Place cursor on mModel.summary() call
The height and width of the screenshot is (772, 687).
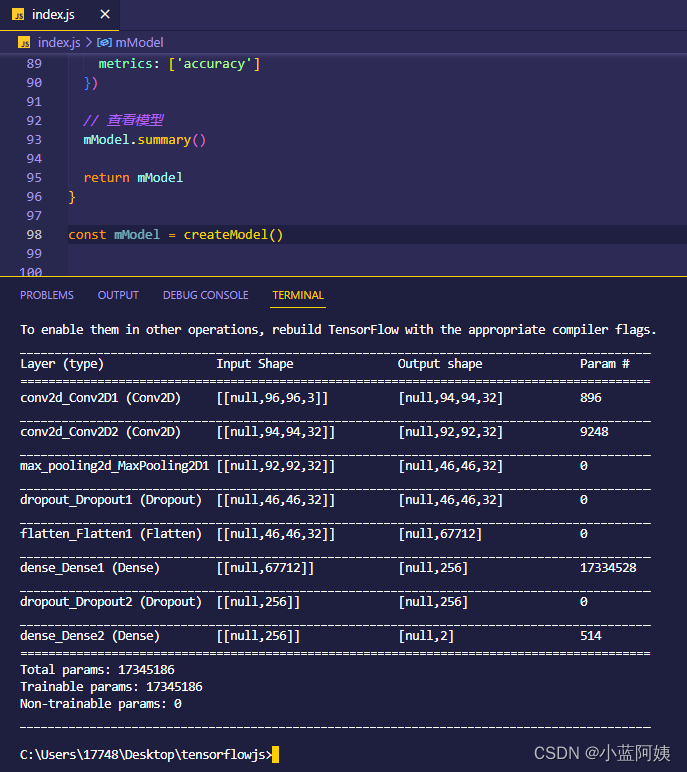(145, 140)
